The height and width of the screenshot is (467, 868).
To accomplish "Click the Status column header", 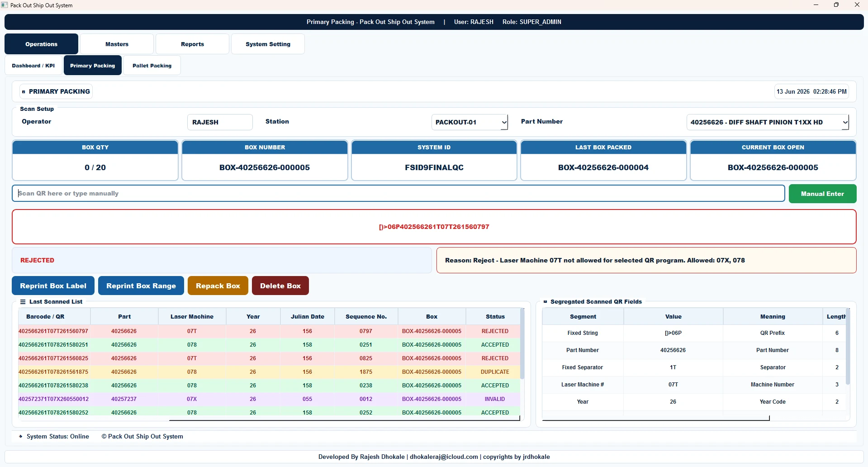I will 493,317.
